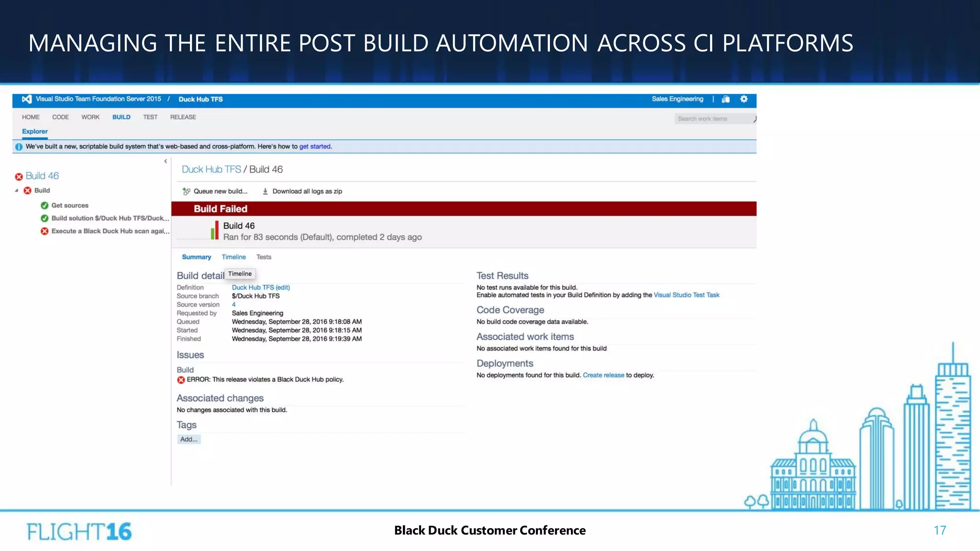Viewport: 980px width, 551px height.
Task: Open the WORK menu
Action: click(90, 117)
